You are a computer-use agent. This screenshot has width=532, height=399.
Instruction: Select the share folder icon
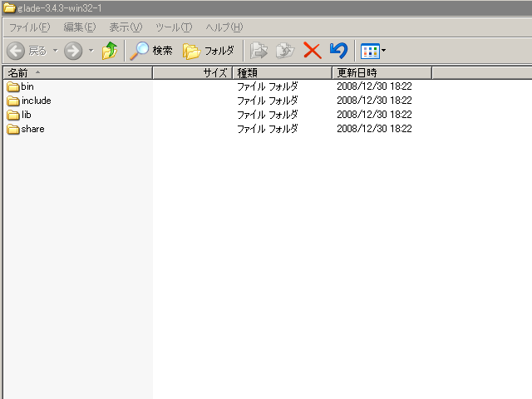coord(13,130)
